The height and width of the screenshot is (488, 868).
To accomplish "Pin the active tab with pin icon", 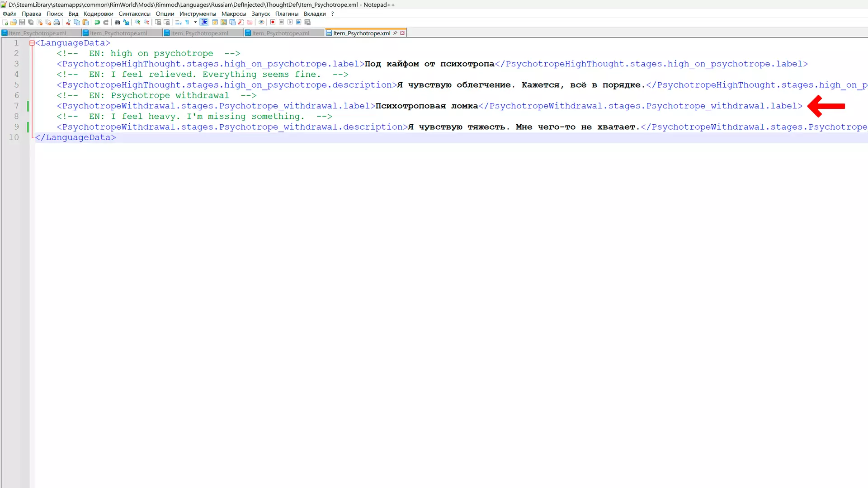I will pyautogui.click(x=395, y=33).
